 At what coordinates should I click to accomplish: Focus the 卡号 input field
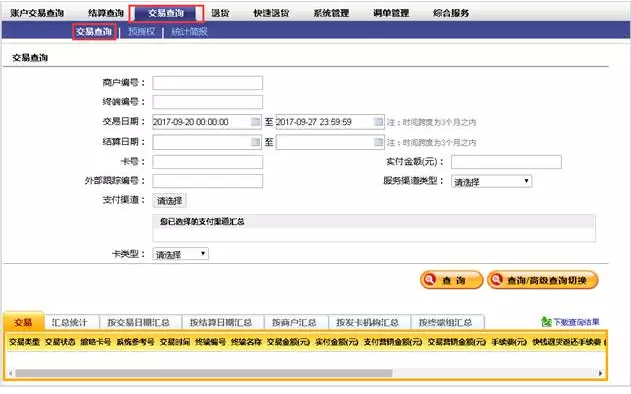(208, 162)
